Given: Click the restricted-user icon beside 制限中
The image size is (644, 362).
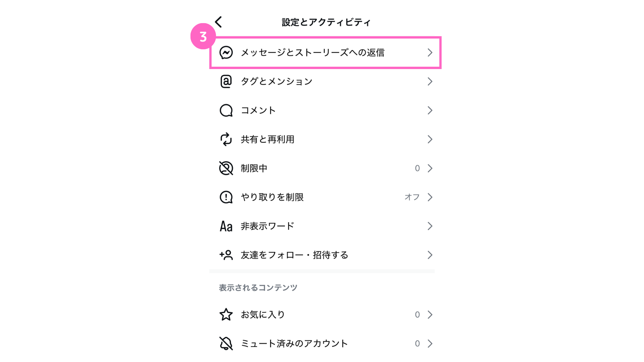Looking at the screenshot, I should click(226, 168).
